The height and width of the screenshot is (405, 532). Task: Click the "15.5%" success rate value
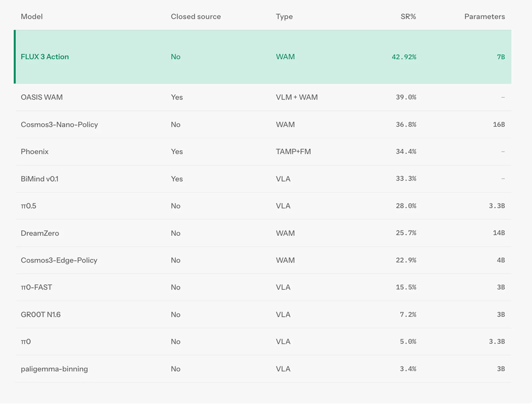coord(406,287)
